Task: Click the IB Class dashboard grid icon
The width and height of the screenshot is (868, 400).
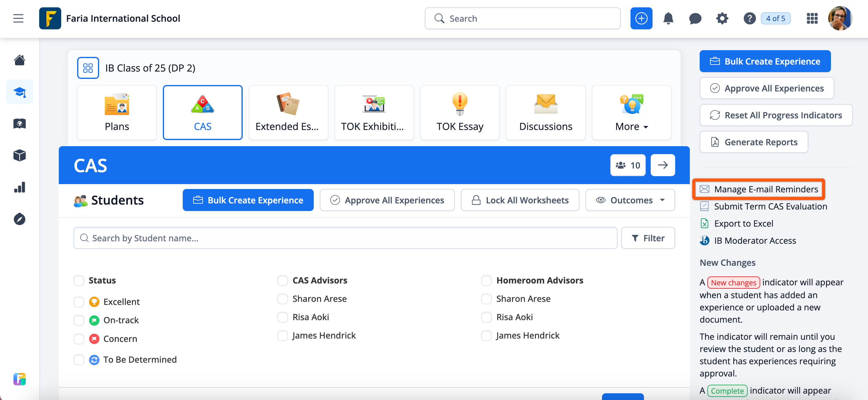Action: tap(88, 68)
